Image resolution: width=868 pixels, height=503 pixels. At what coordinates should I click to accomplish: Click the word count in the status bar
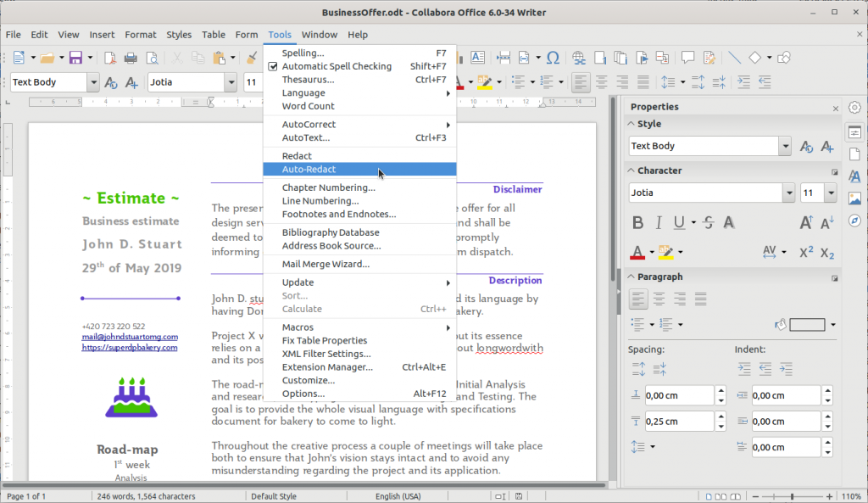coord(146,496)
